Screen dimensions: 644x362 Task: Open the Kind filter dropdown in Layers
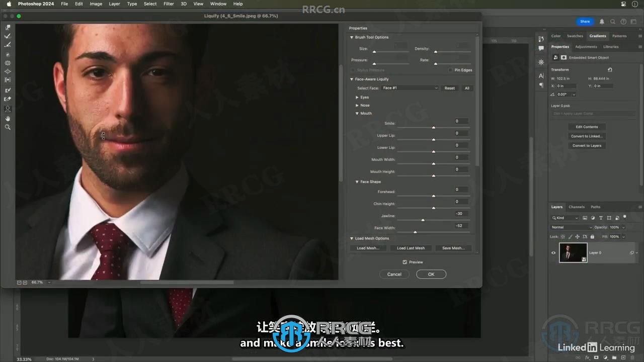(565, 218)
